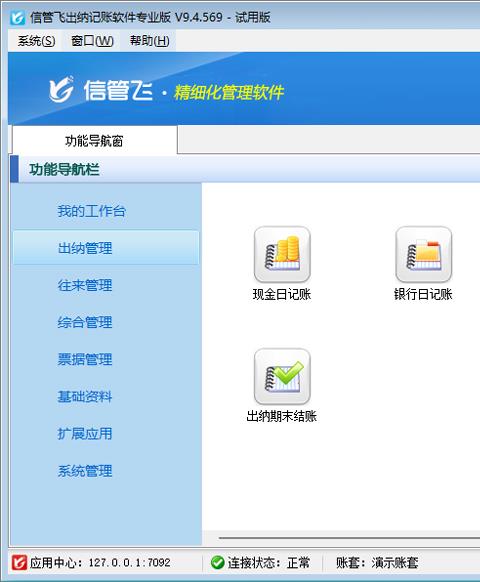
Task: Open the 出纳期末结账 period closing icon
Action: pos(282,376)
